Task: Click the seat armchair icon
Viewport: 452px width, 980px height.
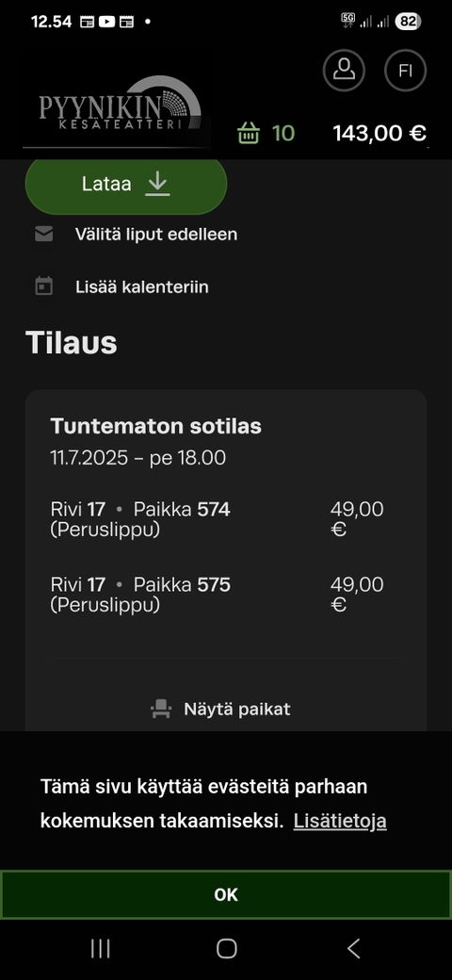Action: [161, 709]
